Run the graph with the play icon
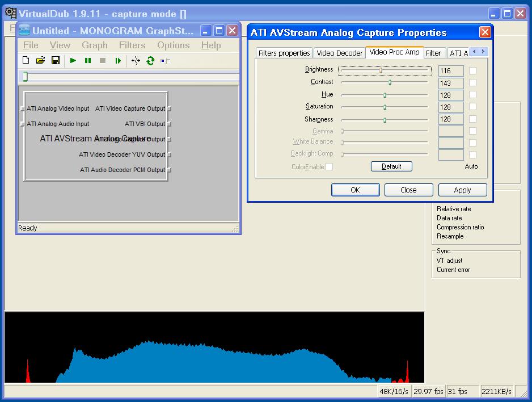The width and height of the screenshot is (532, 402). pos(73,61)
